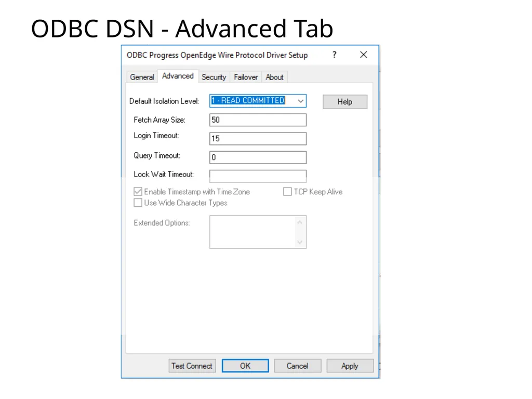The image size is (532, 399).
Task: Click the Extended Options label
Action: tap(162, 223)
